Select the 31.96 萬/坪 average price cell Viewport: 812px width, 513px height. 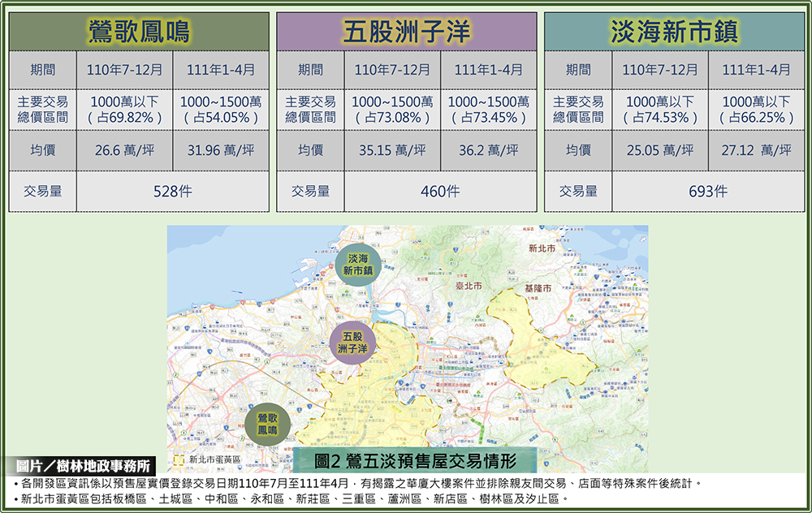point(221,150)
